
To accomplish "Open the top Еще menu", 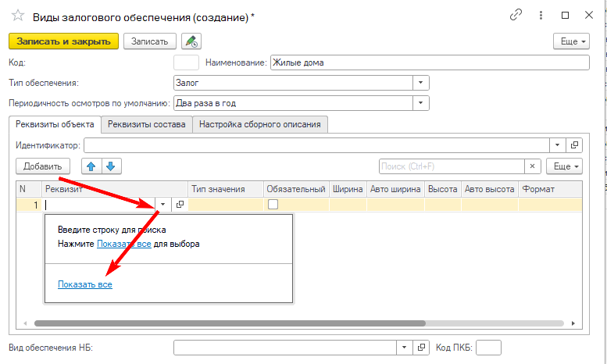I will click(572, 41).
